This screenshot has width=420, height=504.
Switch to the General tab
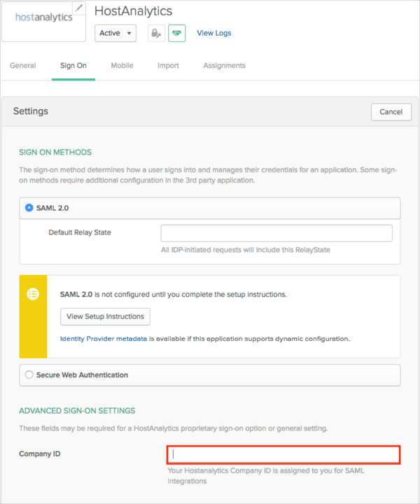[x=23, y=66]
